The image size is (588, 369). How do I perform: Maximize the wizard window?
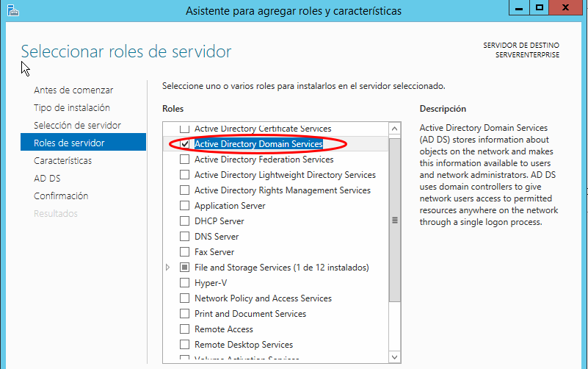coord(540,7)
